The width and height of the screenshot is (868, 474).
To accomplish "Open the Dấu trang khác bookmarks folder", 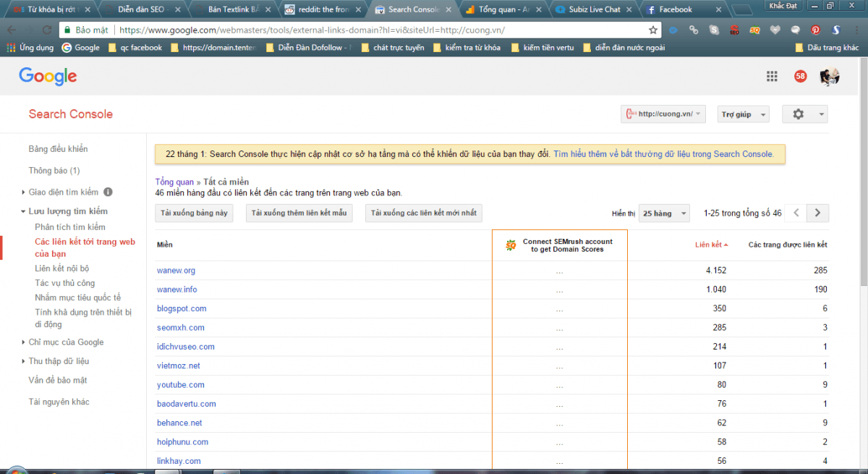I will pos(826,48).
